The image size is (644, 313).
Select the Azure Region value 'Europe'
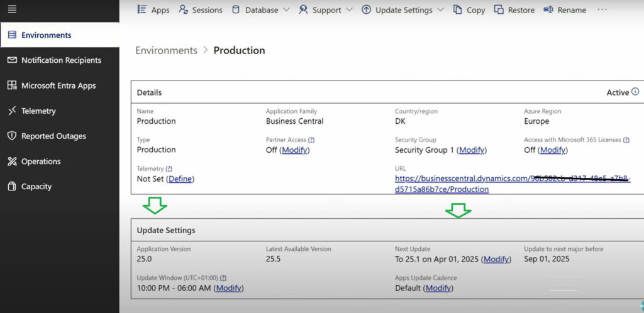tap(536, 121)
